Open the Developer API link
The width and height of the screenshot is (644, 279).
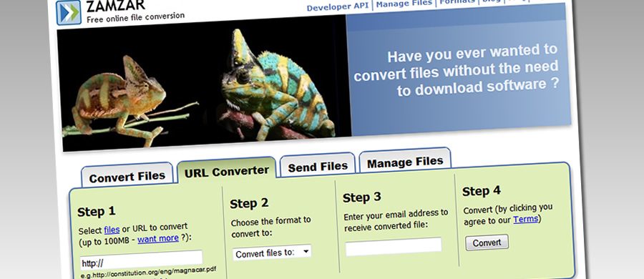338,6
